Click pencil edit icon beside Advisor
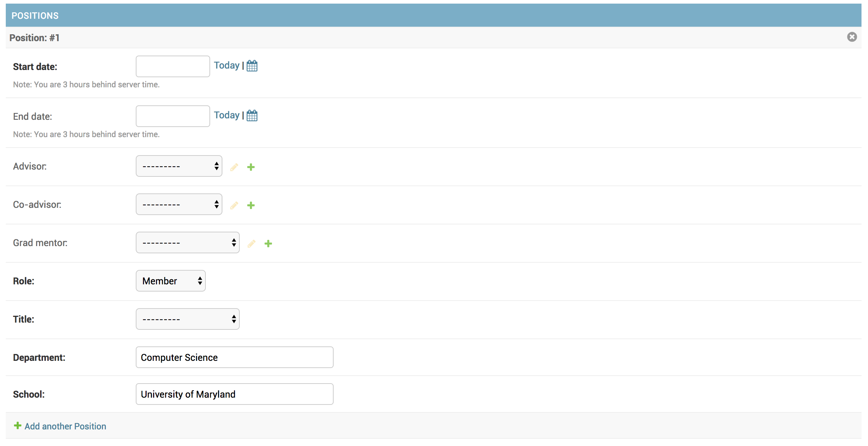 click(234, 167)
